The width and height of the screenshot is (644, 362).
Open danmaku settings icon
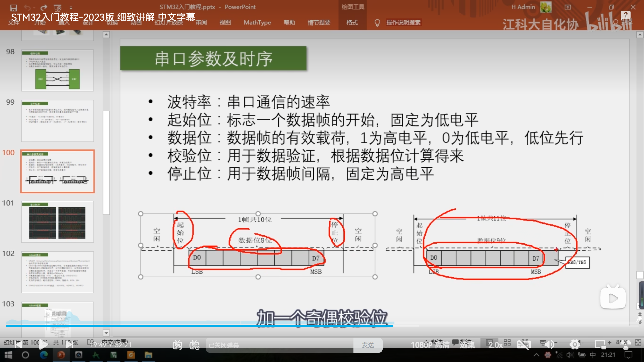(194, 345)
